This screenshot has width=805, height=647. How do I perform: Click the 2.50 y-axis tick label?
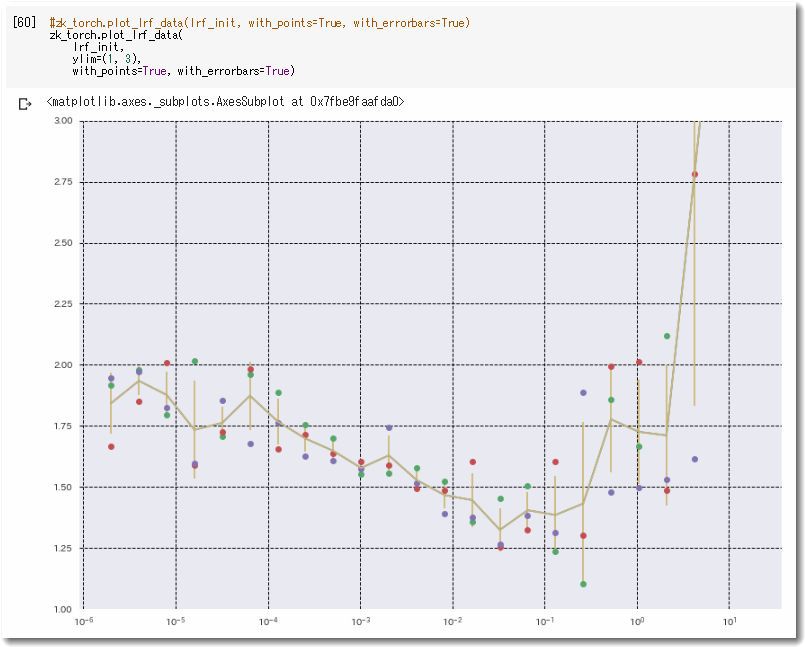pos(62,243)
